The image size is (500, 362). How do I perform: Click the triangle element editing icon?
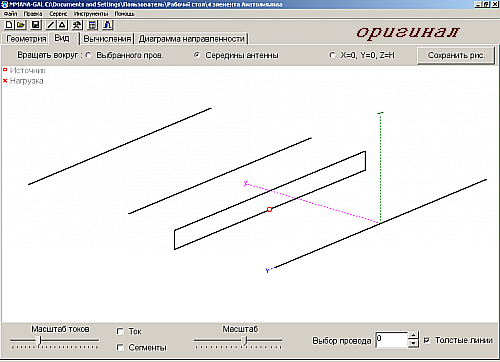[62, 25]
